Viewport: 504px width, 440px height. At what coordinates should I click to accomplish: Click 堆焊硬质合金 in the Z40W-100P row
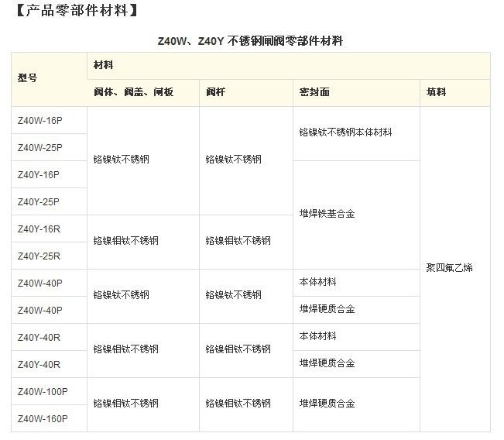(x=327, y=404)
